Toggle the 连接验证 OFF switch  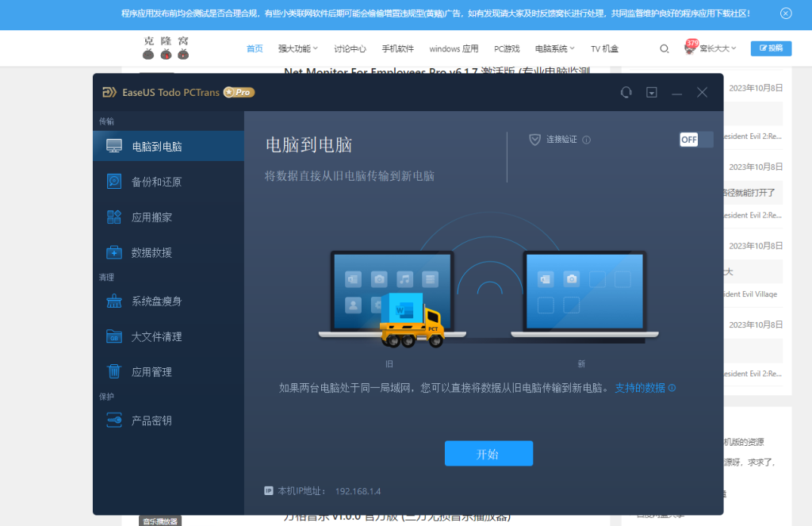click(x=696, y=140)
